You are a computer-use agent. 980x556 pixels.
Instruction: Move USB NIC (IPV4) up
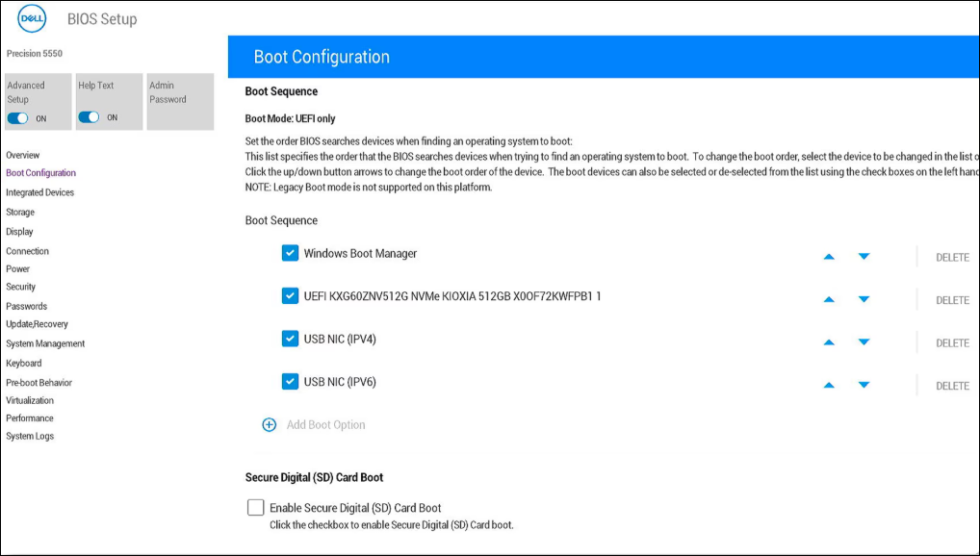click(829, 342)
